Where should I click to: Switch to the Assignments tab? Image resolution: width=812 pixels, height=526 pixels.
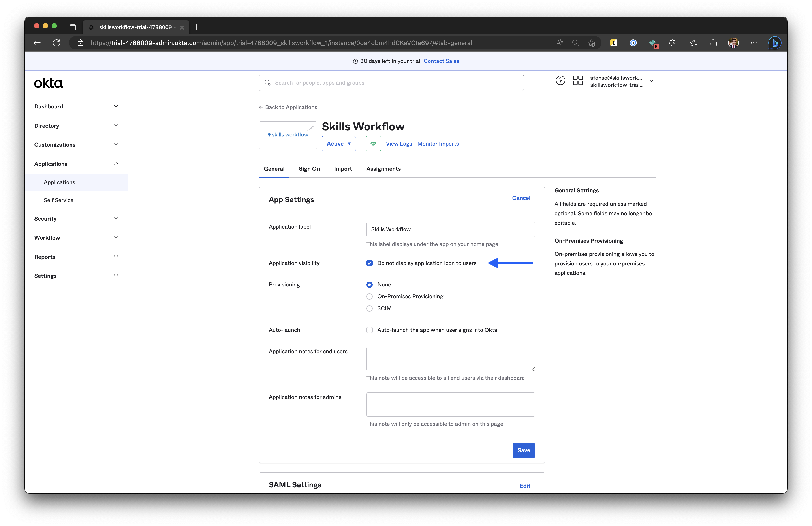pos(383,169)
